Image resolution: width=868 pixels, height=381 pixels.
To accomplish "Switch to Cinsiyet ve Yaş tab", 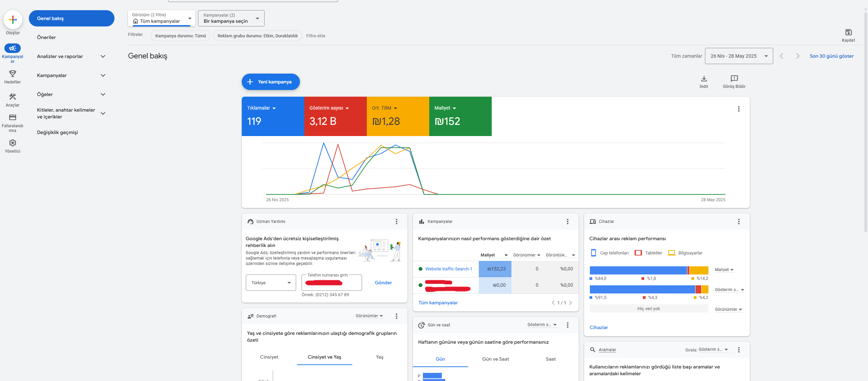I will (x=324, y=357).
